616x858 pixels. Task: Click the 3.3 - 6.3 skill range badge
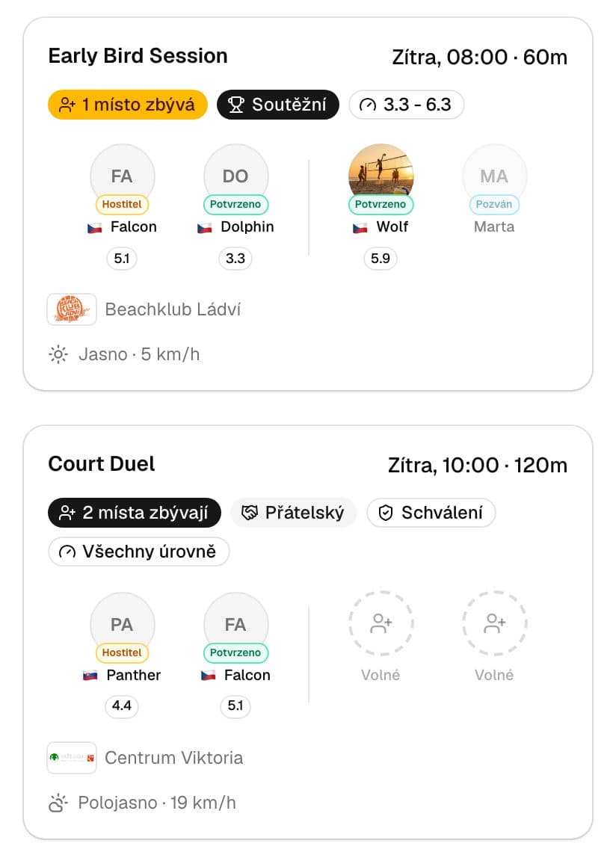[406, 105]
